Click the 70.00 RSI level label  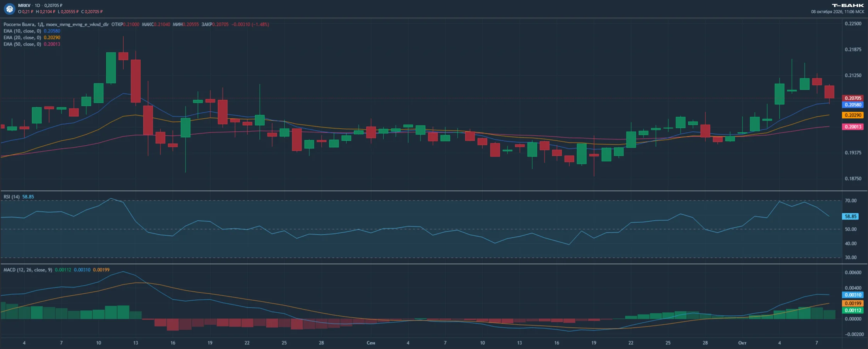tap(851, 201)
